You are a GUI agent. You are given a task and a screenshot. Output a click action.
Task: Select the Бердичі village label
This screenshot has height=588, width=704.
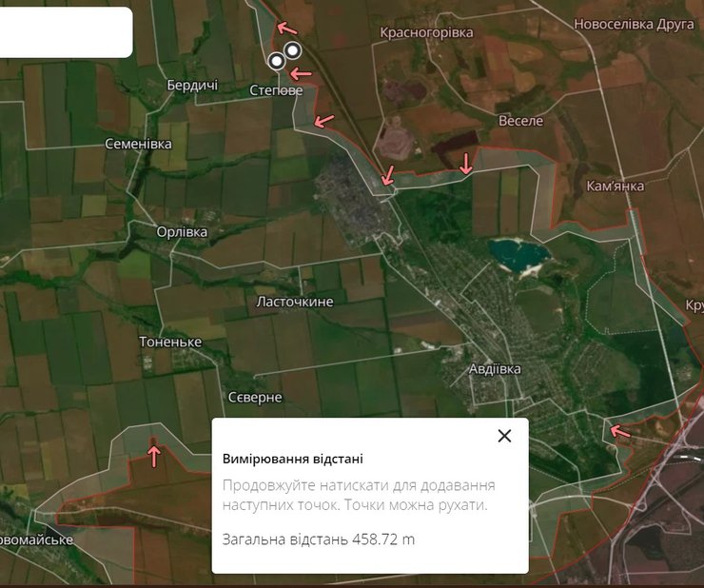click(x=192, y=86)
